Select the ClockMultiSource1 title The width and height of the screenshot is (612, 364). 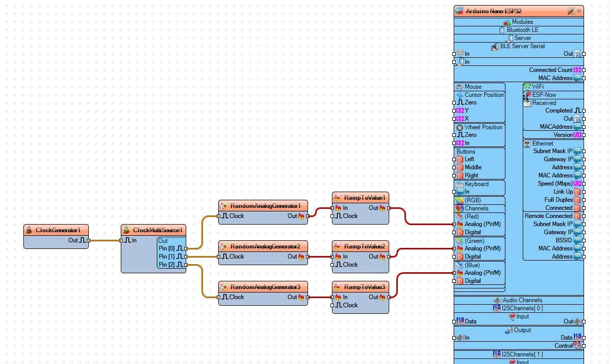point(157,230)
